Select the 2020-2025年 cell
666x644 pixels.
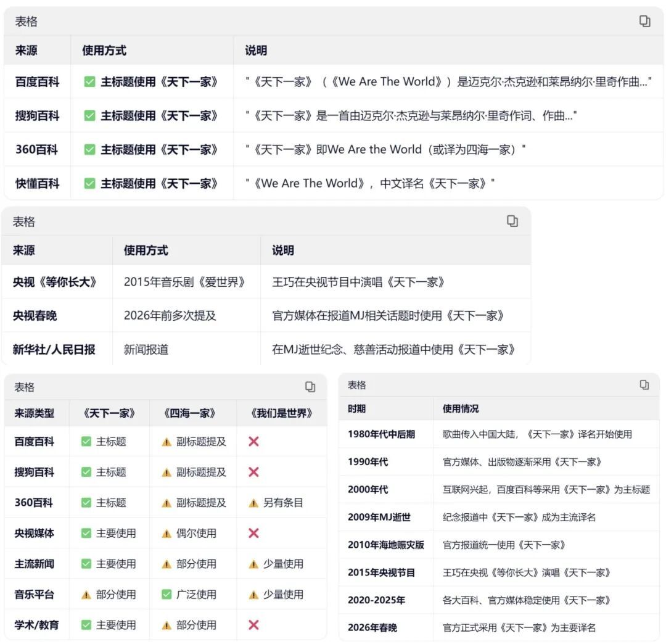(x=376, y=600)
